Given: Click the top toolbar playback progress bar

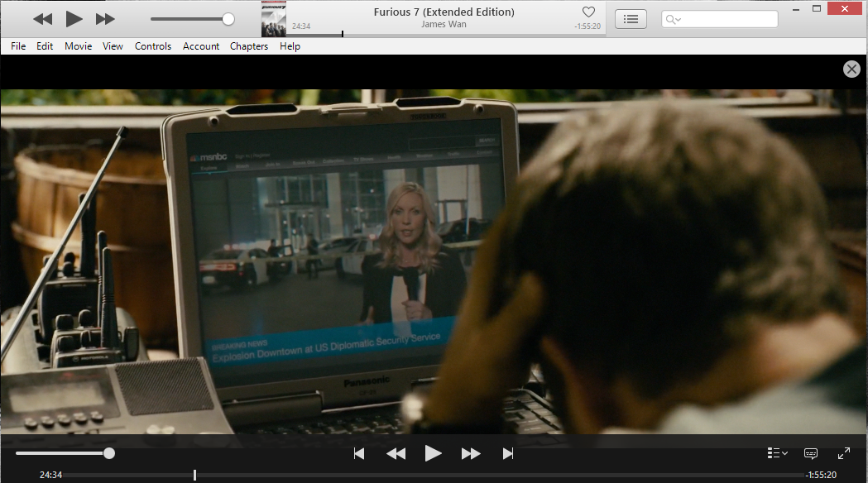Looking at the screenshot, I should click(446, 35).
